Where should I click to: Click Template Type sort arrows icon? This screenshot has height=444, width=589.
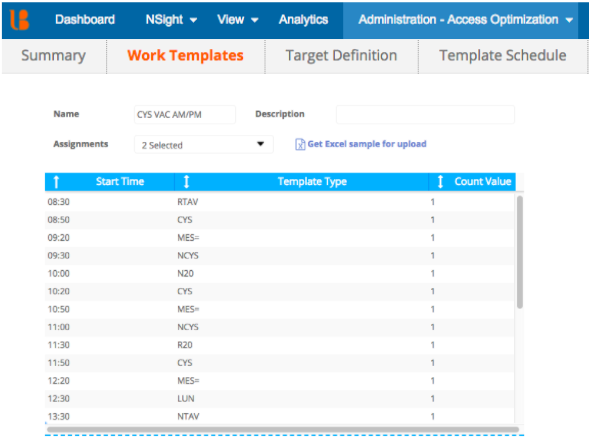186,182
